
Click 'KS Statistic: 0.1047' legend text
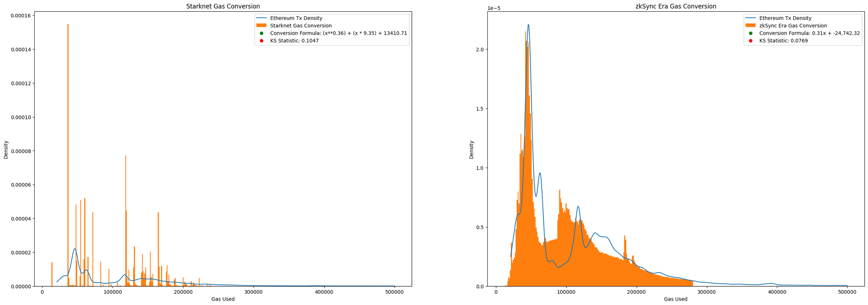pos(294,41)
